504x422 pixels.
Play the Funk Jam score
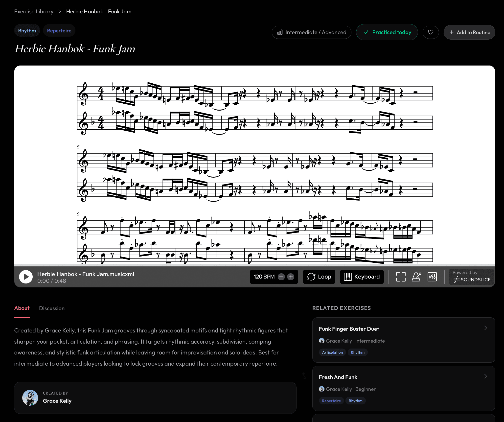(26, 277)
